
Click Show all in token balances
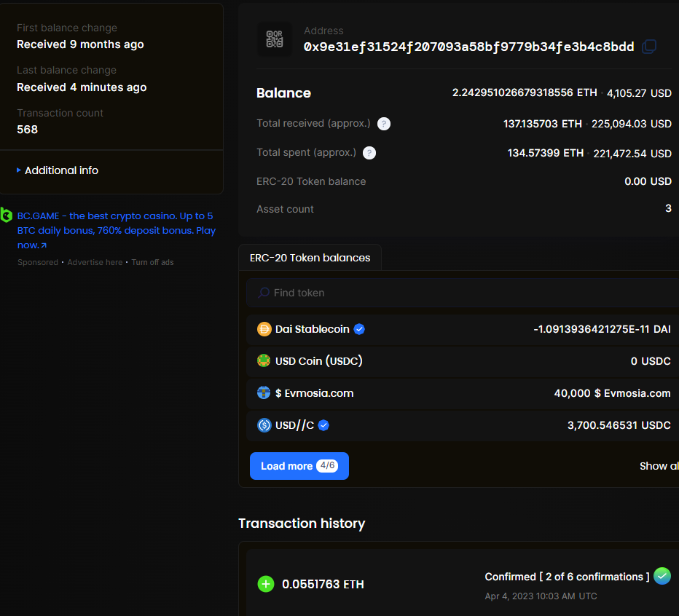point(659,466)
